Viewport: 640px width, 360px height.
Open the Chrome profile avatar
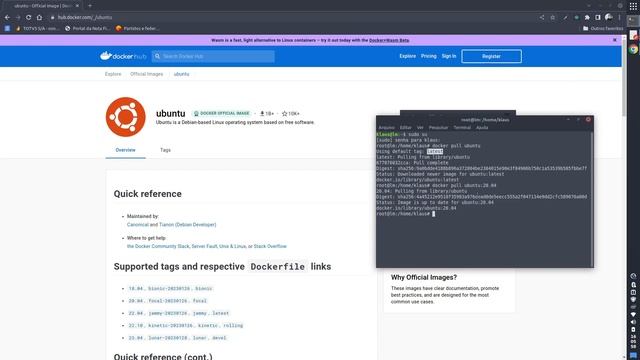point(609,17)
